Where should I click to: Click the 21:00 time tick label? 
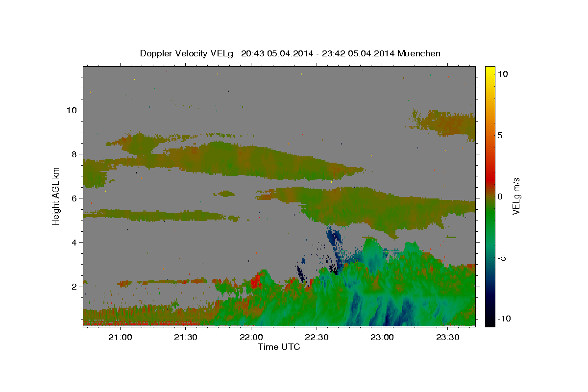(120, 338)
